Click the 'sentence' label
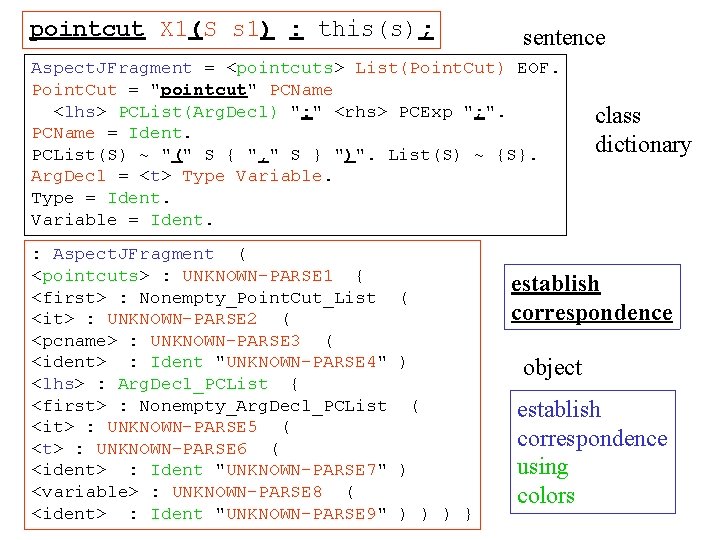The height and width of the screenshot is (540, 720). (564, 38)
